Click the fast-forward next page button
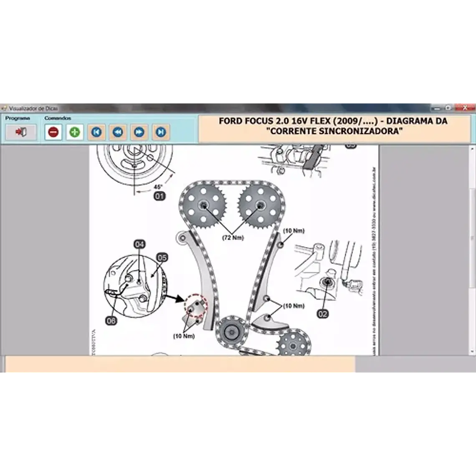This screenshot has width=476, height=476. (x=139, y=132)
